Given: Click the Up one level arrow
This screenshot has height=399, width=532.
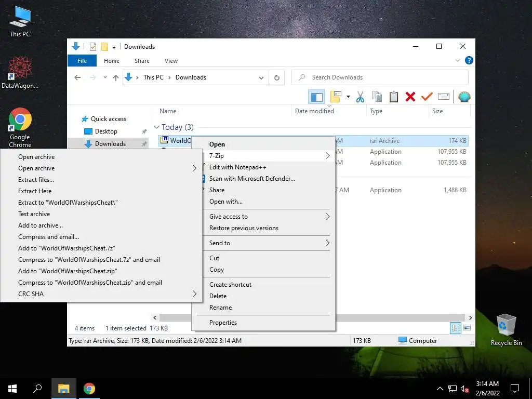Looking at the screenshot, I should (x=116, y=78).
